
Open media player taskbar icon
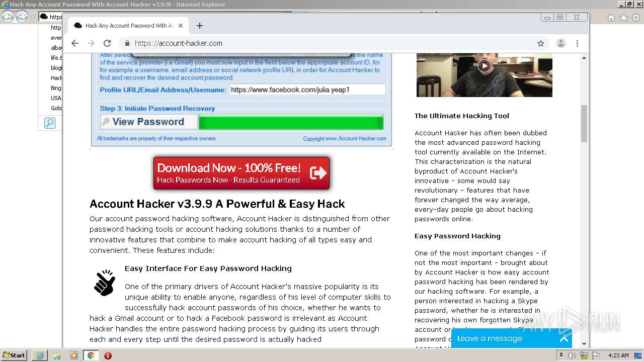74,355
